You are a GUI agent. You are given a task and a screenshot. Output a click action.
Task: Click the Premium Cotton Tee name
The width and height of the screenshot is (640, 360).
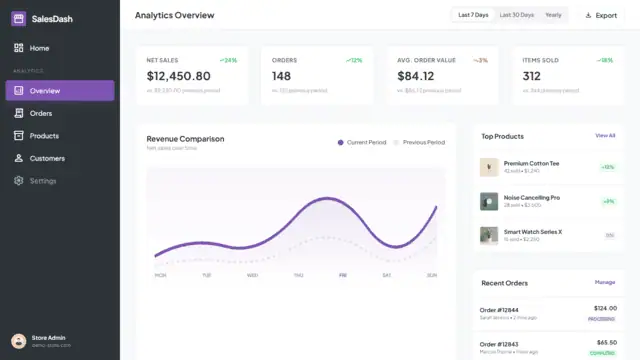(x=531, y=163)
